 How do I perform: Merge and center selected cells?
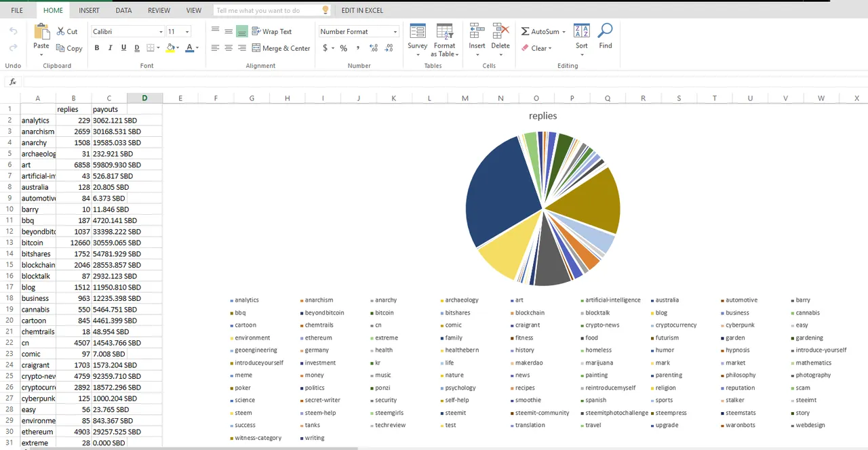(x=281, y=48)
